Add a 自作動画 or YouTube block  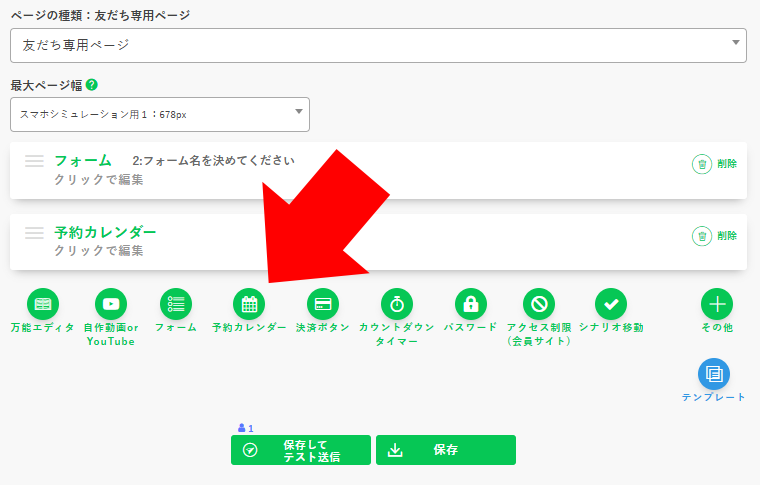tap(111, 304)
